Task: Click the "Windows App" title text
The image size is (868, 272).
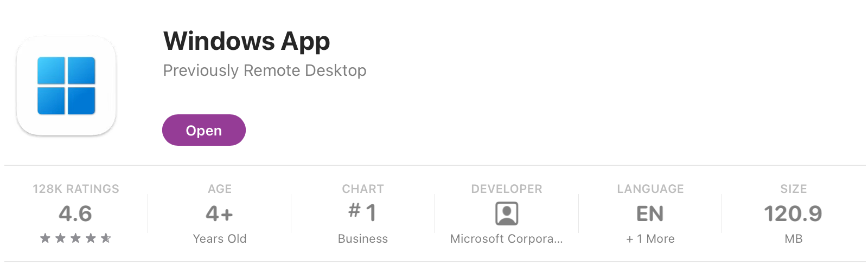Action: (246, 41)
